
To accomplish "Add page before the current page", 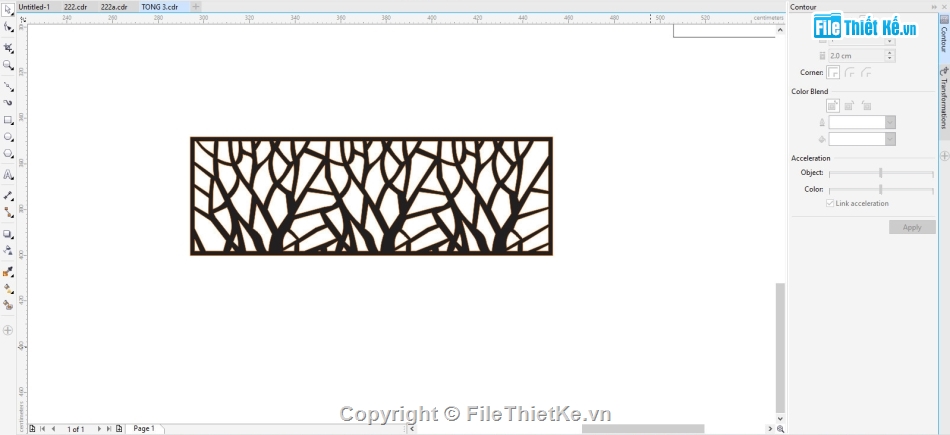I will tap(32, 428).
